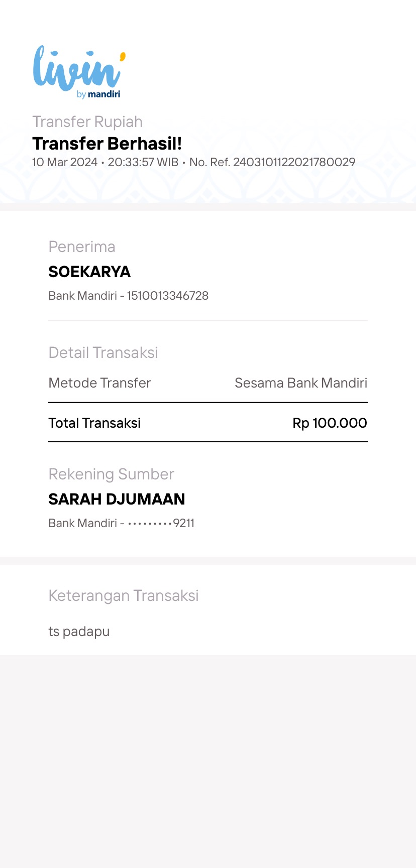Click the time 20:33:57 WIB
Viewport: 416px width, 868px height.
click(x=143, y=162)
